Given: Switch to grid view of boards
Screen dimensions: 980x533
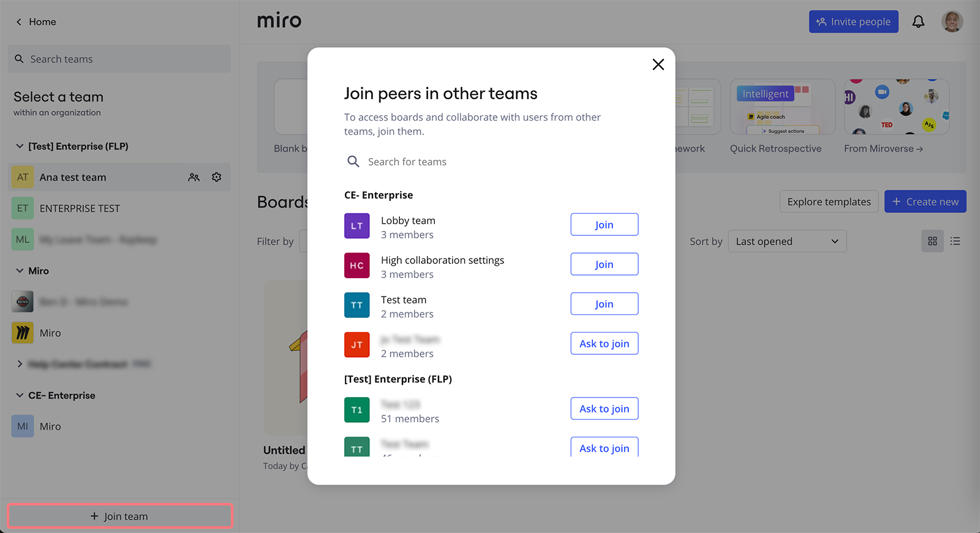Looking at the screenshot, I should [932, 241].
